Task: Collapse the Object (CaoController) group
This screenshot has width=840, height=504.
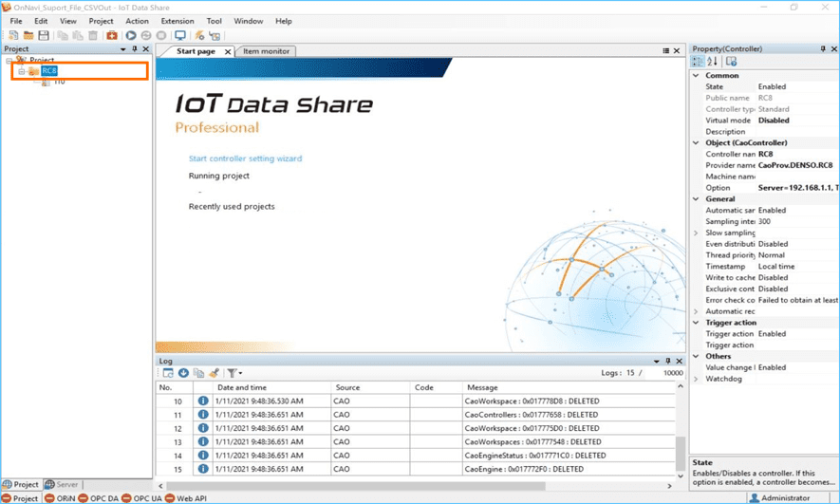Action: pyautogui.click(x=696, y=143)
